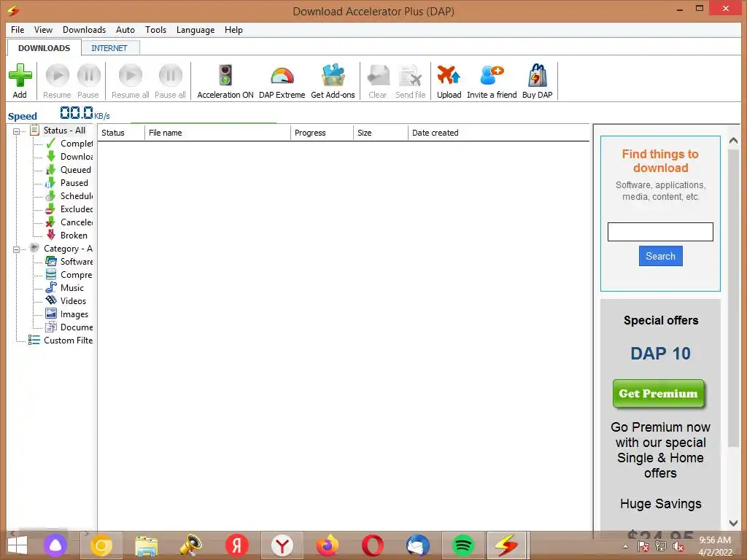This screenshot has width=747, height=560.
Task: Focus the find things search field
Action: pyautogui.click(x=660, y=232)
